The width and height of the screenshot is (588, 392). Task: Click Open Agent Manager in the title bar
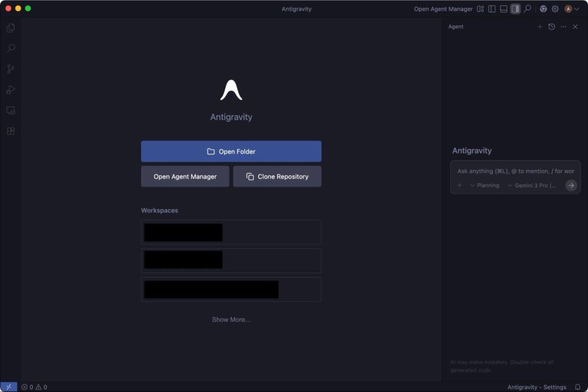point(443,9)
